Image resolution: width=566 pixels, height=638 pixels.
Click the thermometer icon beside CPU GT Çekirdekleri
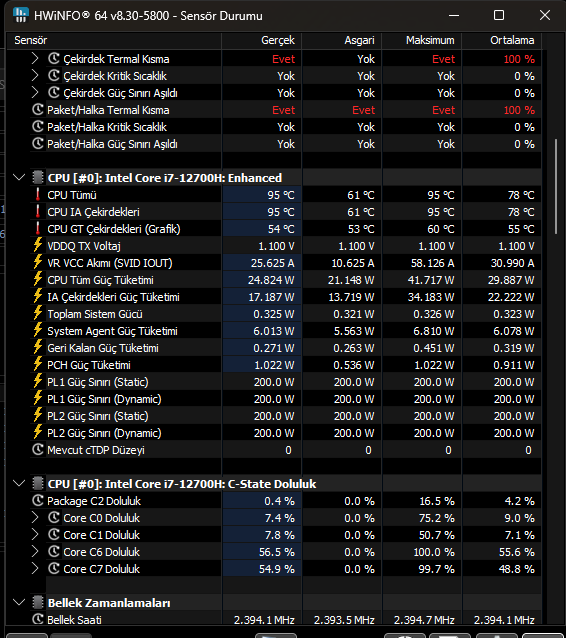[38, 229]
